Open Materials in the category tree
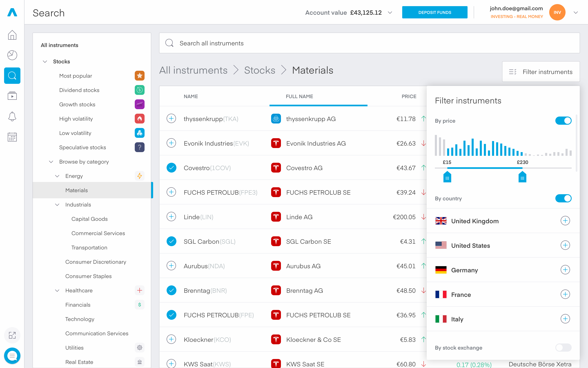 92,190
